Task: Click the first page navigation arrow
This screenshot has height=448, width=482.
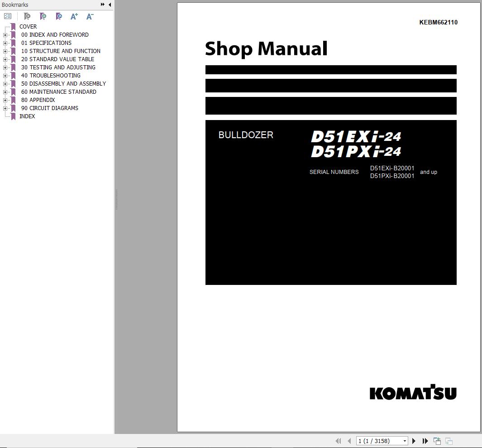Action: click(338, 440)
